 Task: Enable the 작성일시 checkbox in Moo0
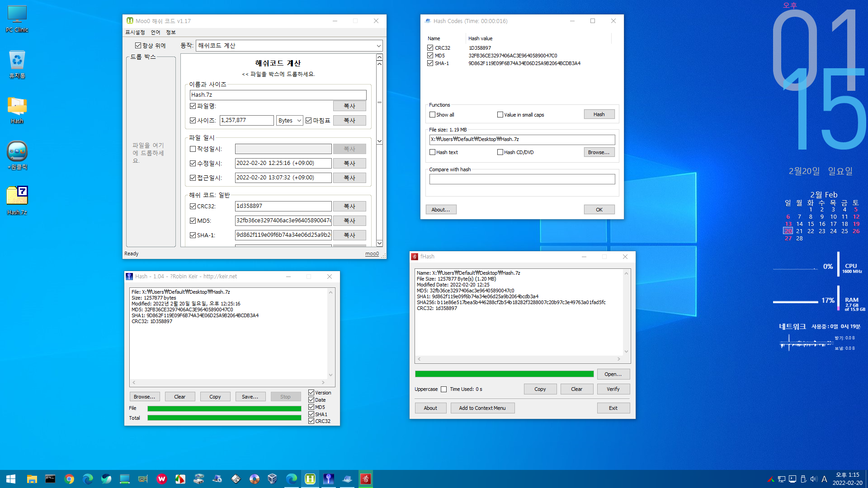tap(193, 149)
